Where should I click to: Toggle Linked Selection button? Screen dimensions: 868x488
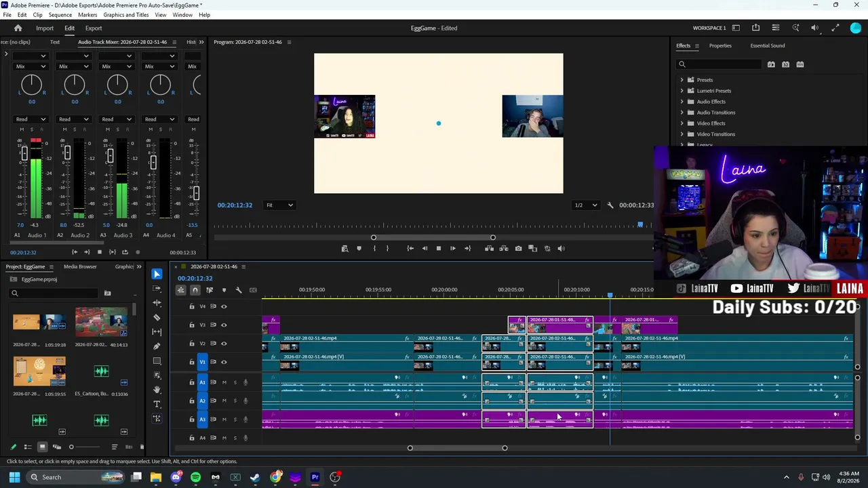point(210,290)
